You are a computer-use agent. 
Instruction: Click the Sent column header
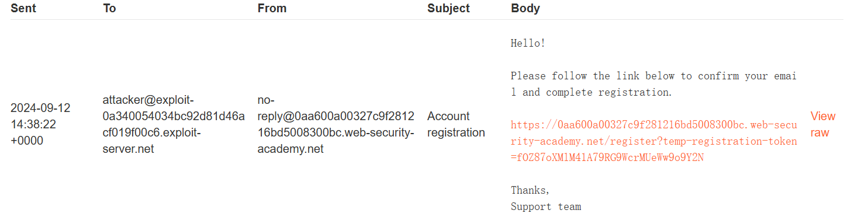[x=23, y=8]
